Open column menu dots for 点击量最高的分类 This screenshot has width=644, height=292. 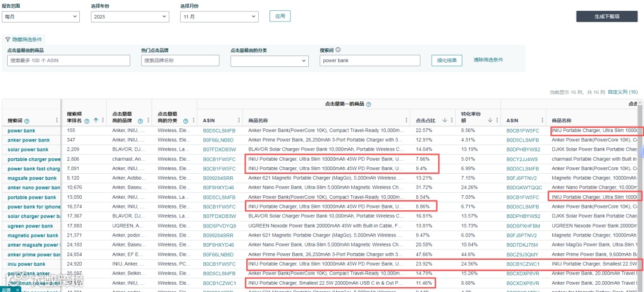[193, 121]
